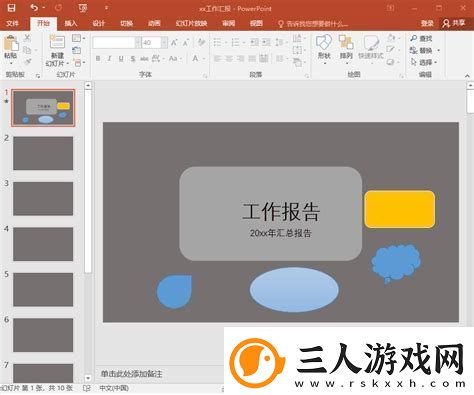Image resolution: width=474 pixels, height=395 pixels.
Task: Click the 查找 find button
Action: click(422, 38)
